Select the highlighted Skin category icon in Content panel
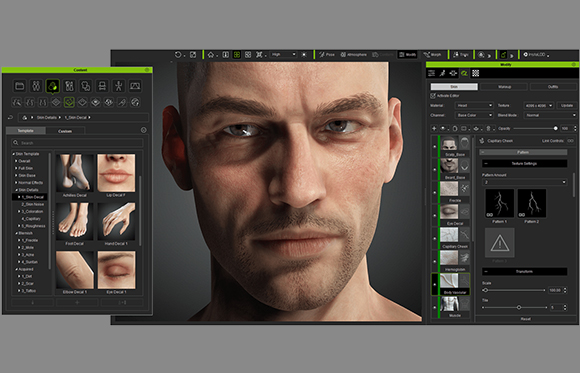The height and width of the screenshot is (373, 580). click(53, 86)
